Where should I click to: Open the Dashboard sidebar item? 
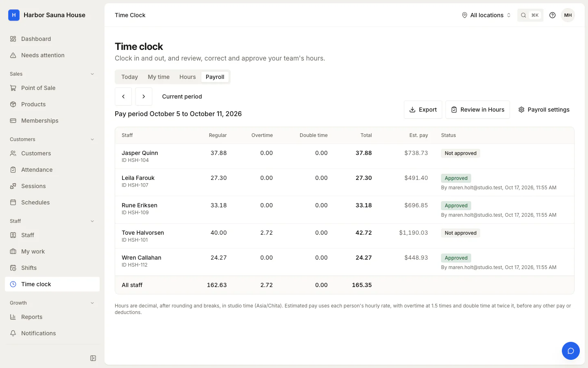tap(52, 39)
